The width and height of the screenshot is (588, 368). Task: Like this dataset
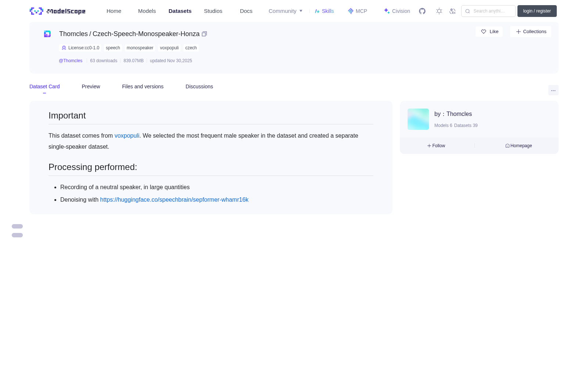click(x=489, y=32)
